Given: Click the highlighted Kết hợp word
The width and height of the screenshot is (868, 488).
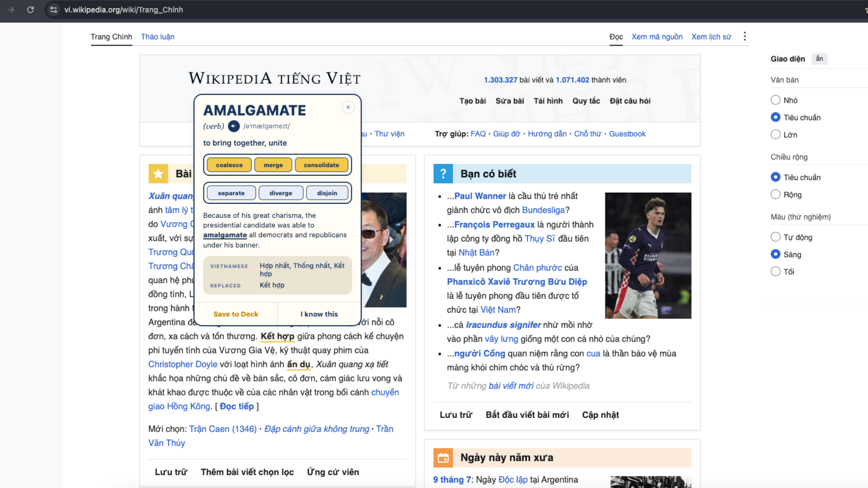Looking at the screenshot, I should click(x=277, y=336).
